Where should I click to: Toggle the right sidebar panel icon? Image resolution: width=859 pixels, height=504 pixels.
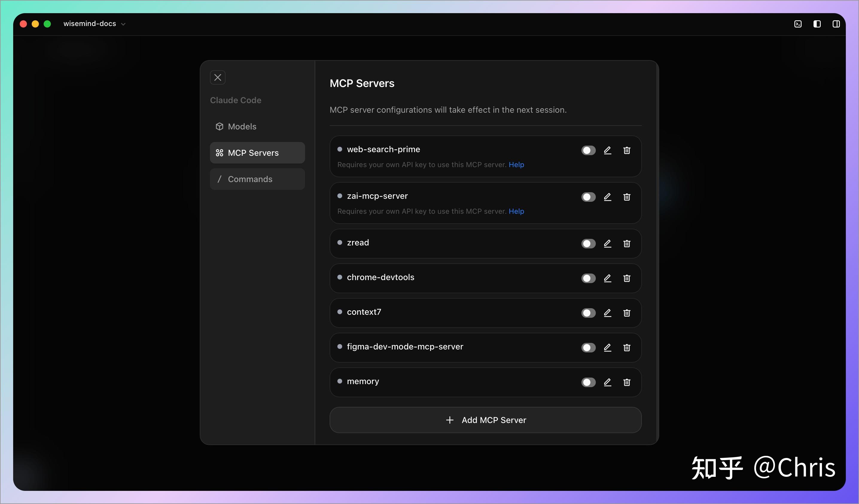[x=836, y=24]
